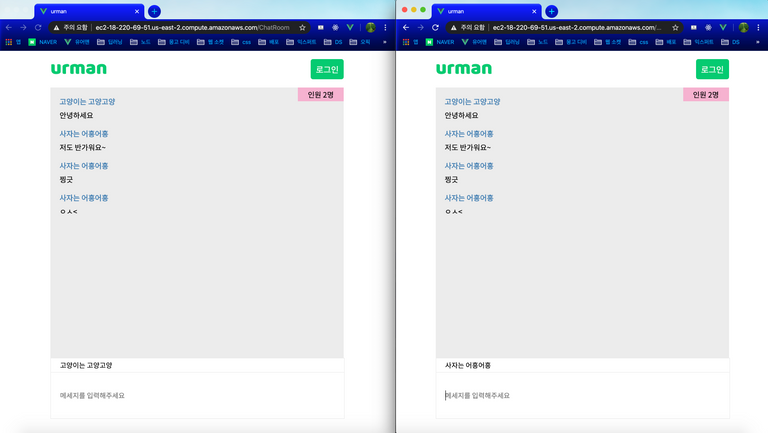This screenshot has height=433, width=768.
Task: Click the 찡긋 message in the right chat
Action: tap(451, 180)
